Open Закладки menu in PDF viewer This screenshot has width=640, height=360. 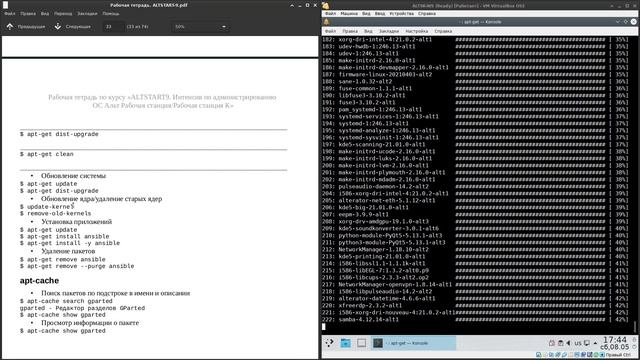(x=87, y=13)
